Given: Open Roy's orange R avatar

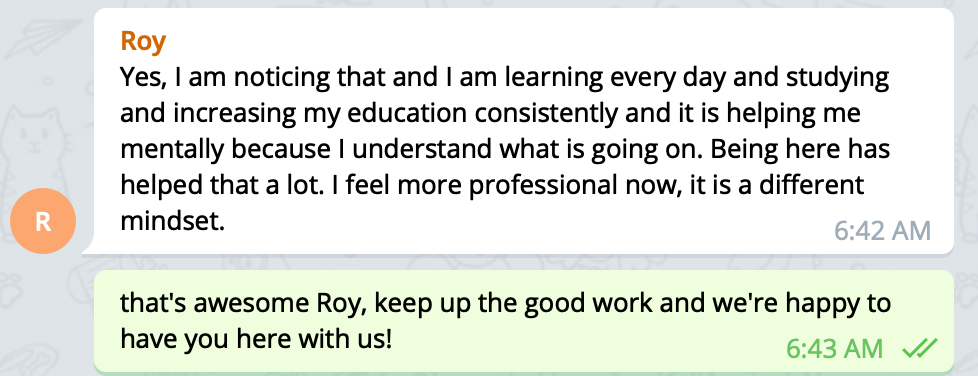Looking at the screenshot, I should click(43, 221).
